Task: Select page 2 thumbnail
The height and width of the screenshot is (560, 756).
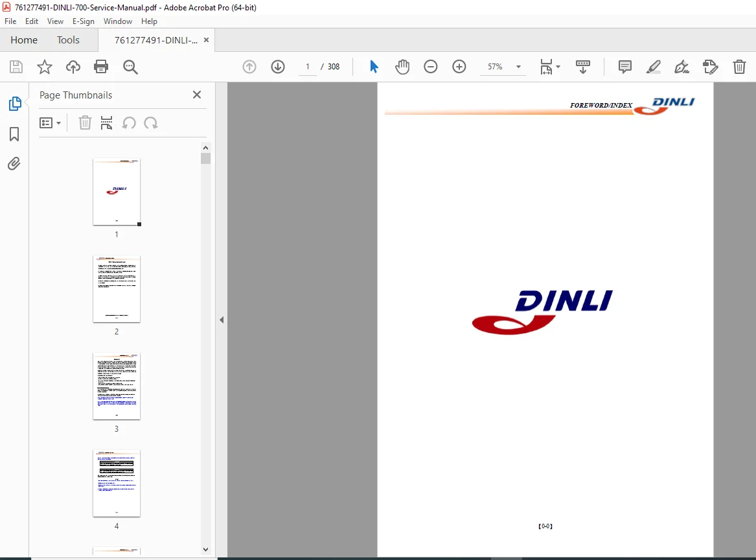Action: [117, 289]
